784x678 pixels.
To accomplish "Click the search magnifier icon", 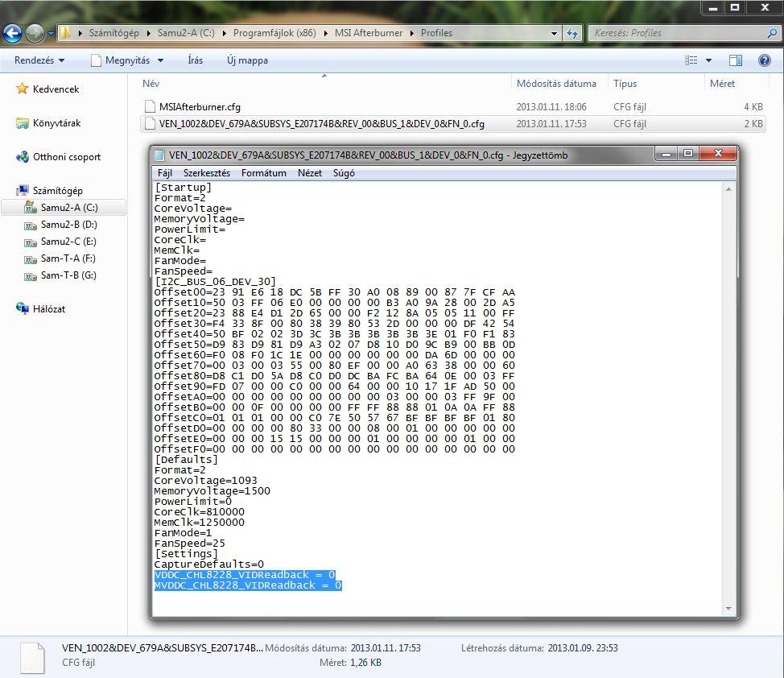I will coord(772,33).
